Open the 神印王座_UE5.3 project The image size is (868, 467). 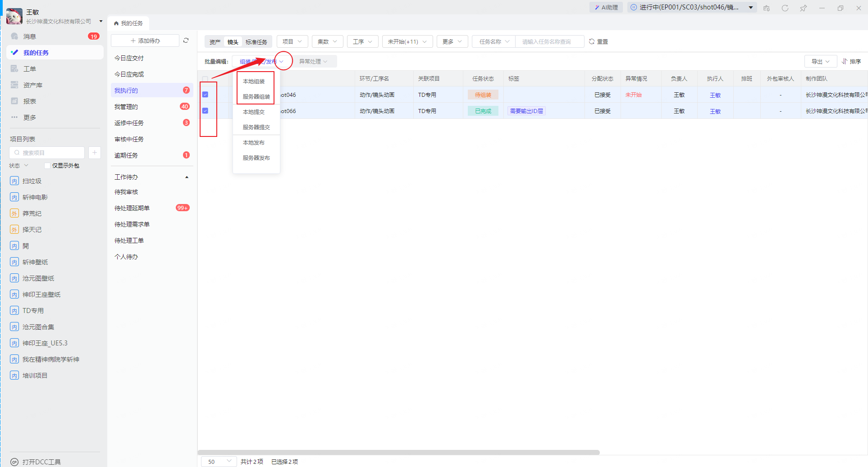pos(45,343)
